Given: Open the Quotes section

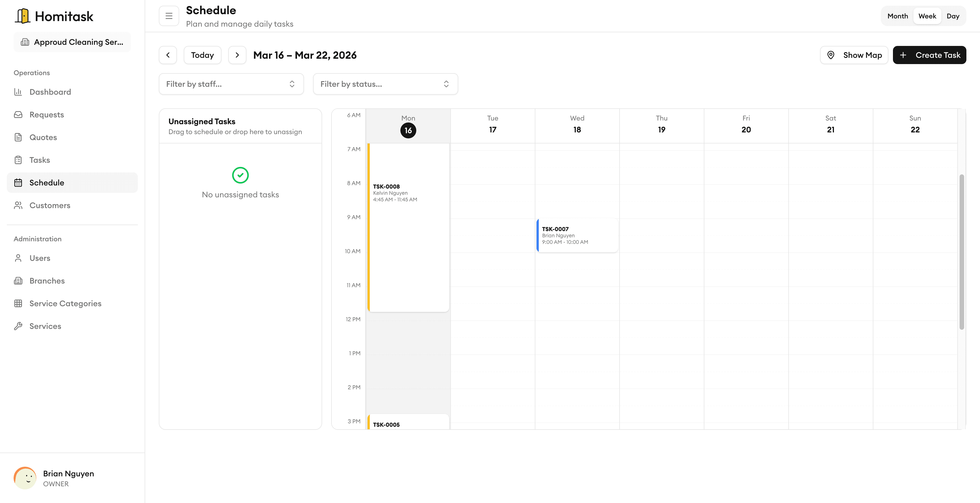Looking at the screenshot, I should (43, 137).
